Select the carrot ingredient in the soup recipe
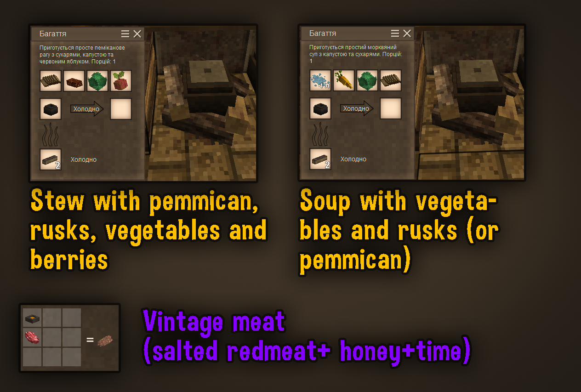The height and width of the screenshot is (392, 581). 344,80
